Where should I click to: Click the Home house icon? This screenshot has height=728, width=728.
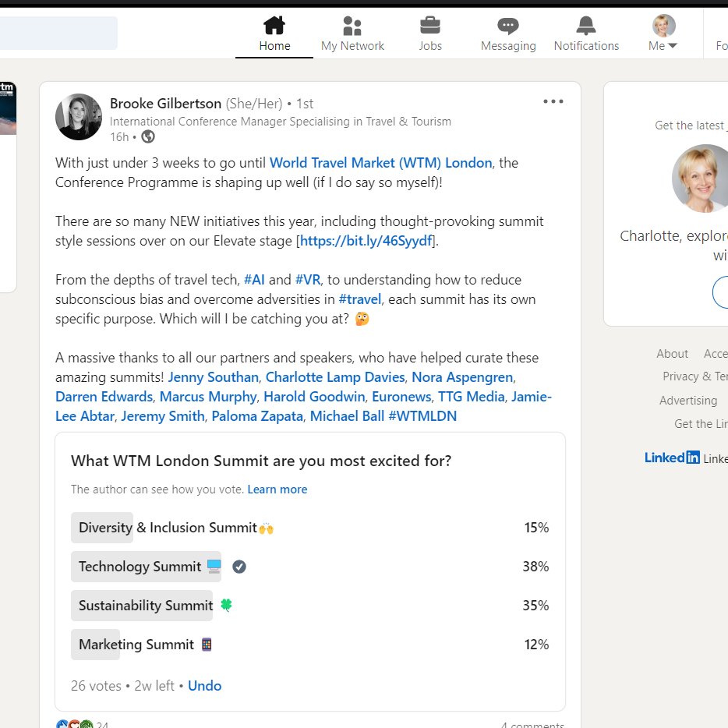point(274,26)
